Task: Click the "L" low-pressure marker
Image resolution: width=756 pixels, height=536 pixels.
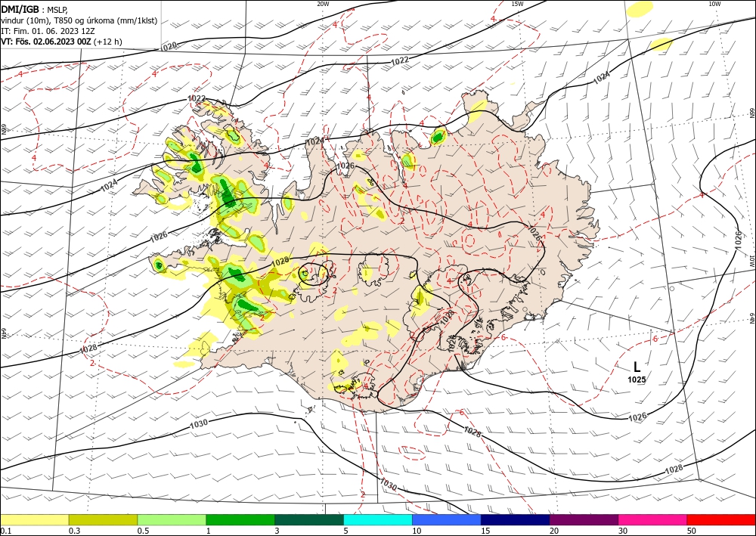Action: tap(637, 367)
